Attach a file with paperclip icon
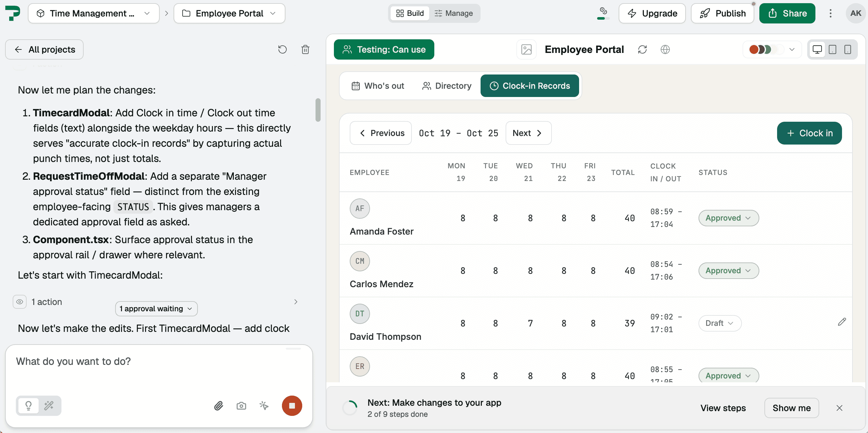 [x=219, y=405]
